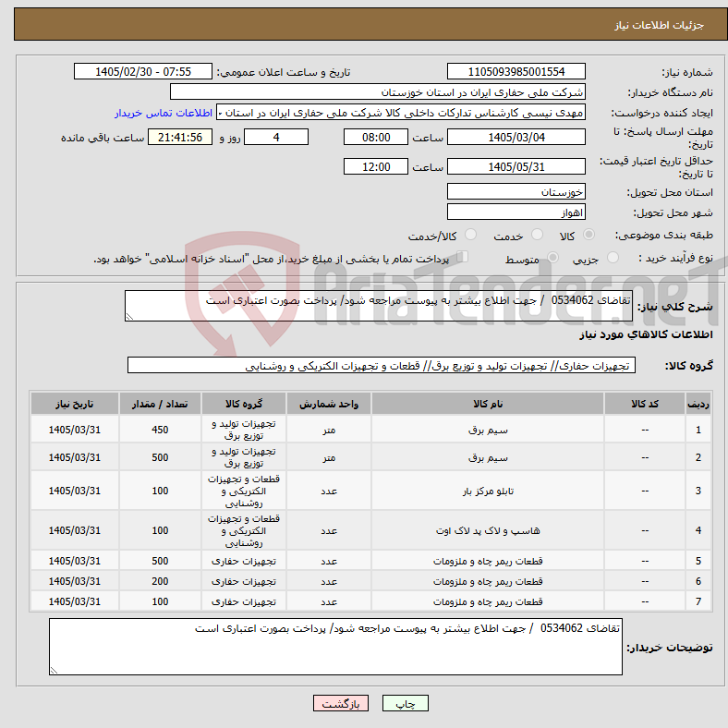Image resolution: width=728 pixels, height=728 pixels.
Task: Click the price validity date 1405/05/31
Action: (516, 166)
